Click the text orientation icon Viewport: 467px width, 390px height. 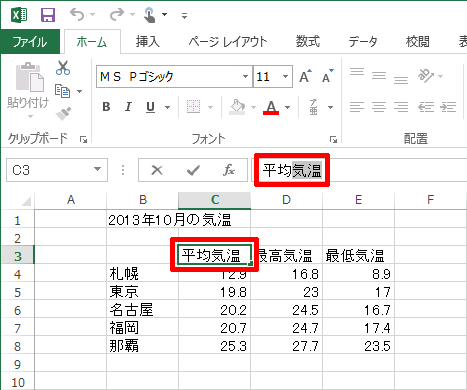[x=426, y=76]
